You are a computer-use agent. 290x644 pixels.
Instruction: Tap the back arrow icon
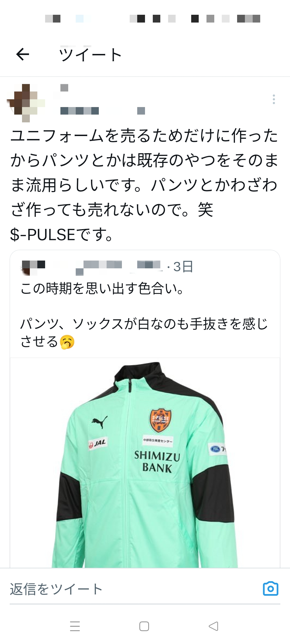[23, 54]
